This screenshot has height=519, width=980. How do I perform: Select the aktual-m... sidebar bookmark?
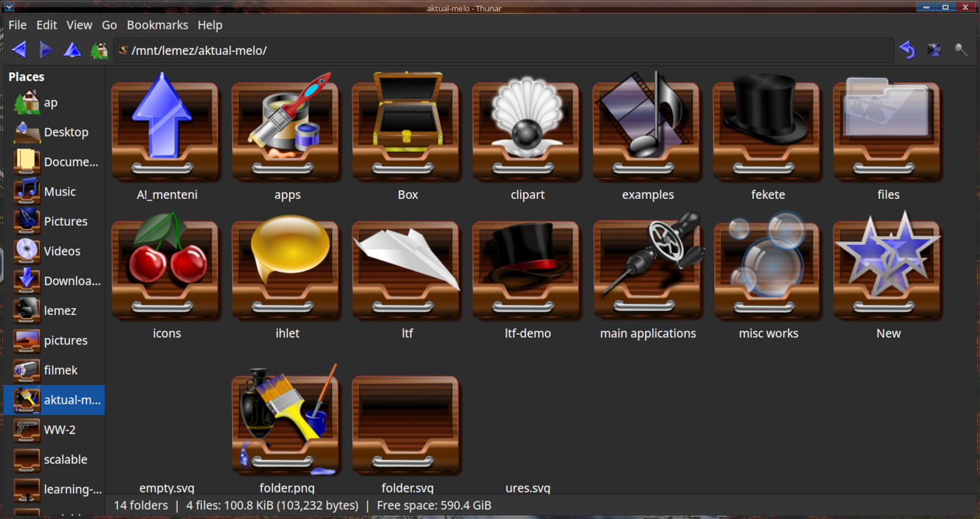[54, 400]
